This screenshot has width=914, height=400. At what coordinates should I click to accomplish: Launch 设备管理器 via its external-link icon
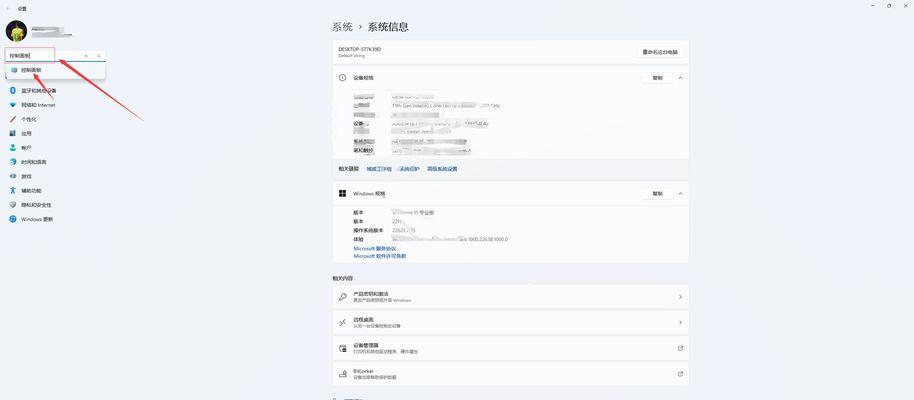tap(680, 348)
